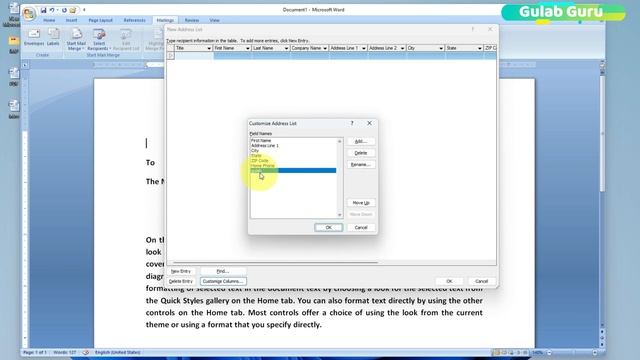Viewport: 640px width, 360px height.
Task: Open the View ribbon tab
Action: [214, 20]
